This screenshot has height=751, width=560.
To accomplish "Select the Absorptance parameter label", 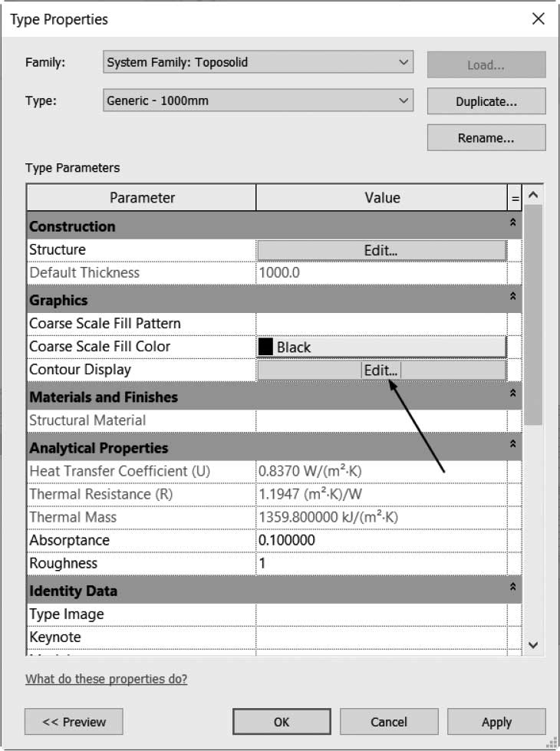I will point(70,540).
